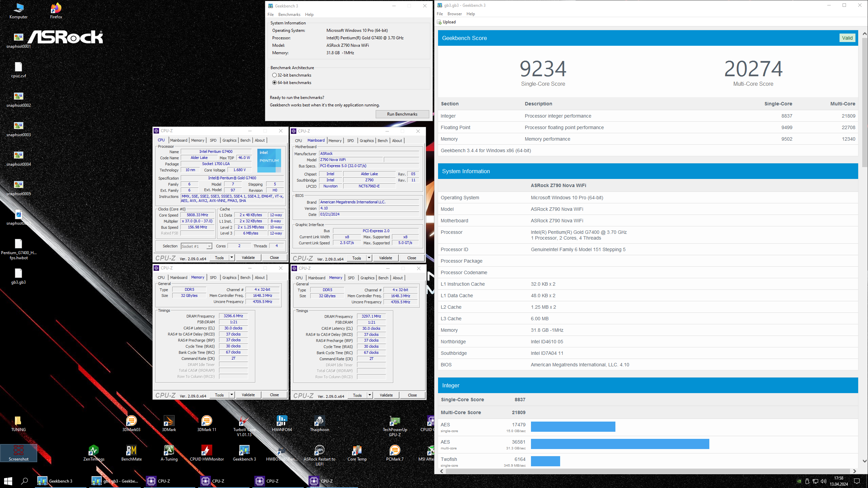Launch TechPowerUp GPU-Z

click(x=395, y=426)
